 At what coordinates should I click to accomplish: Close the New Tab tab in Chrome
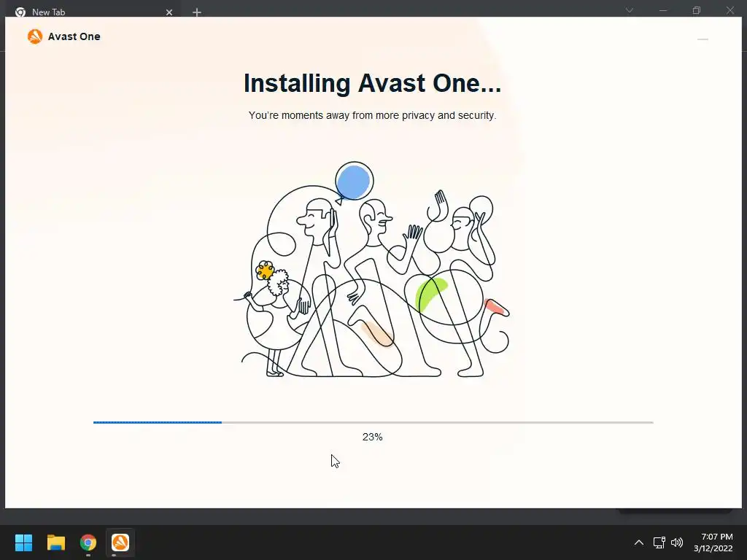[x=169, y=12]
